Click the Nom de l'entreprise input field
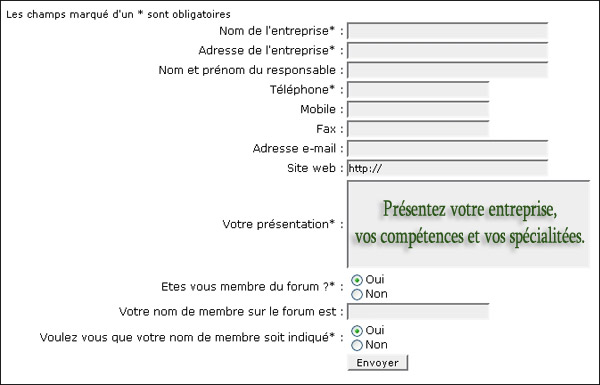 click(x=447, y=31)
